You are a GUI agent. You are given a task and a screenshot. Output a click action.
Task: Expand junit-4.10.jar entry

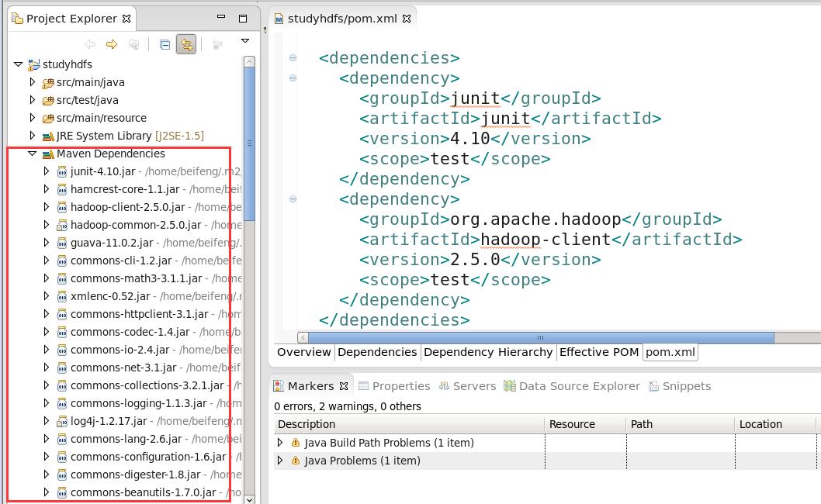[46, 171]
